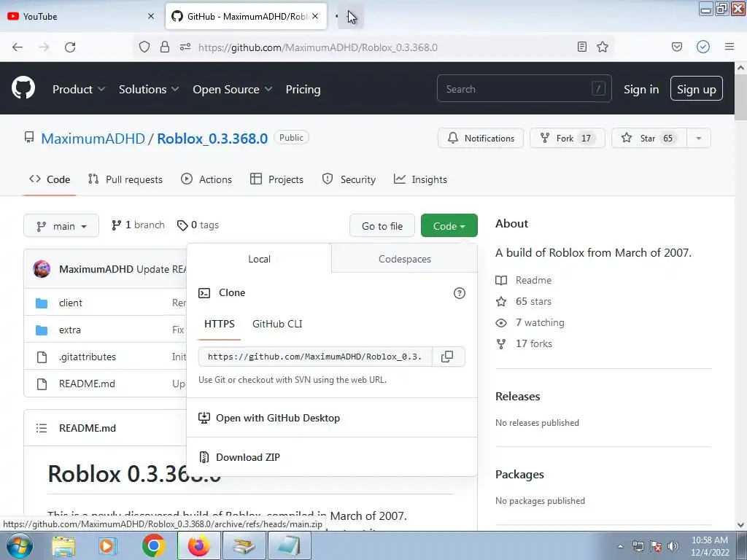Expand the Solutions menu
This screenshot has width=747, height=560.
click(149, 89)
